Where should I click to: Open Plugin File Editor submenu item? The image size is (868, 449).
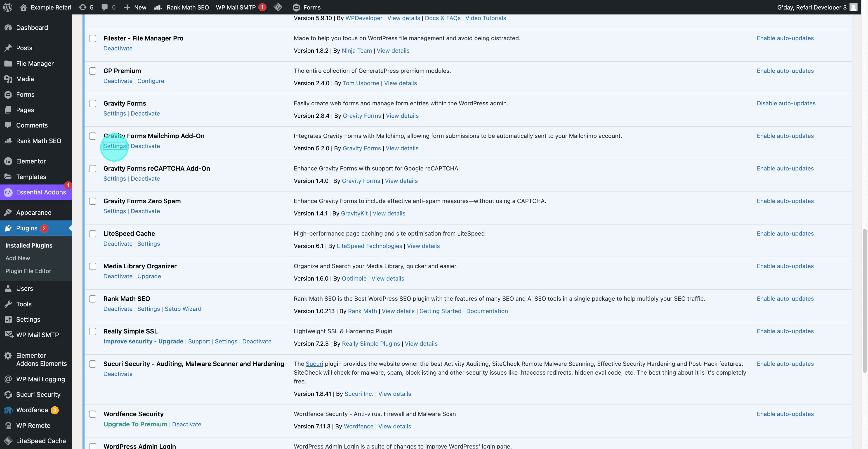(28, 271)
